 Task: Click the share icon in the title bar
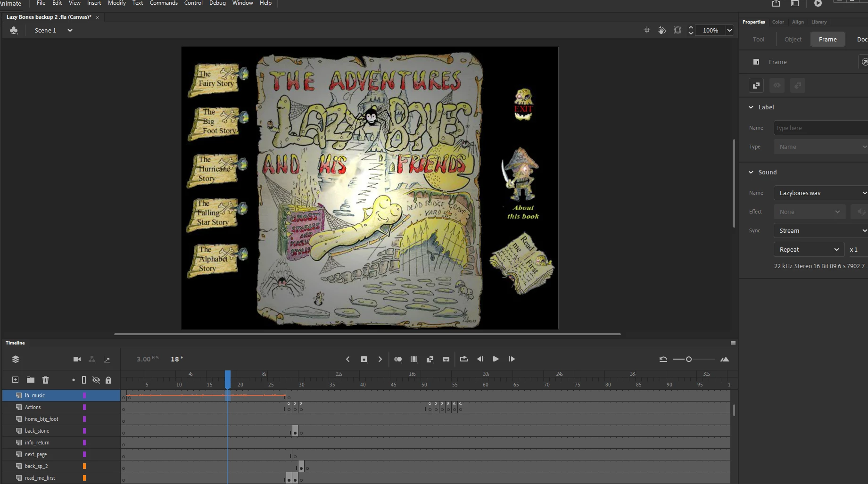(776, 3)
